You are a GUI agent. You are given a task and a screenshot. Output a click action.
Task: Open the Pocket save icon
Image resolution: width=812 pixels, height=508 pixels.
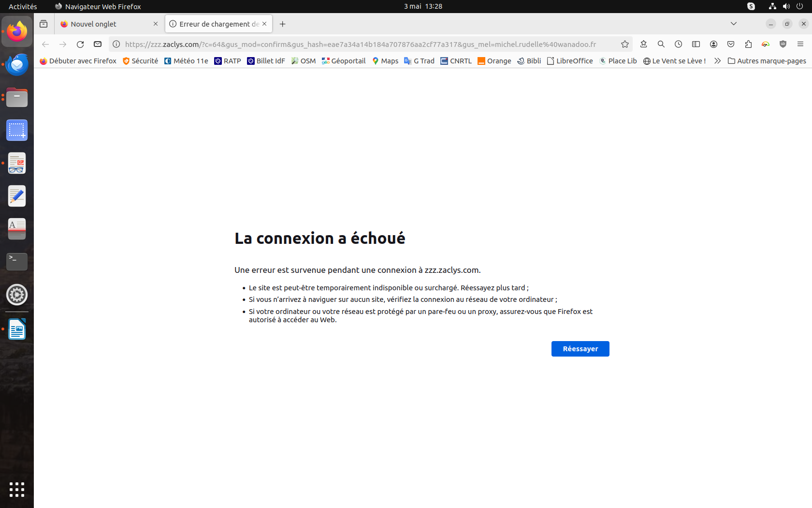tap(731, 45)
